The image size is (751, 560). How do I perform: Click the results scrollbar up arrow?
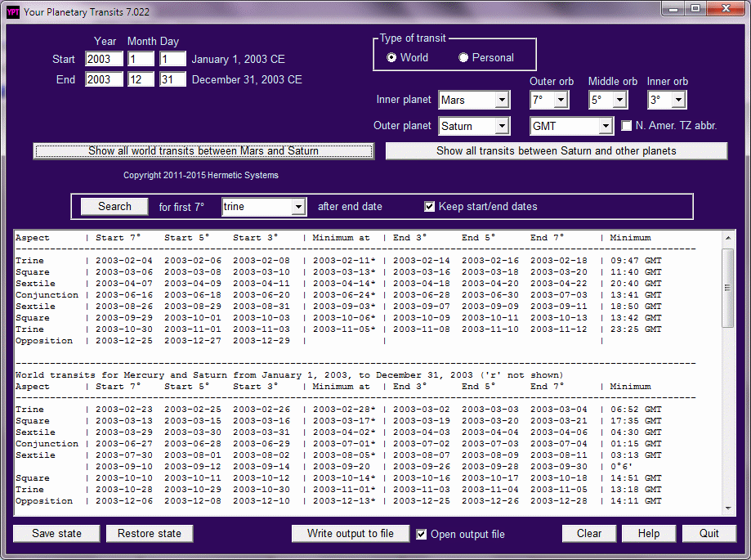[728, 238]
